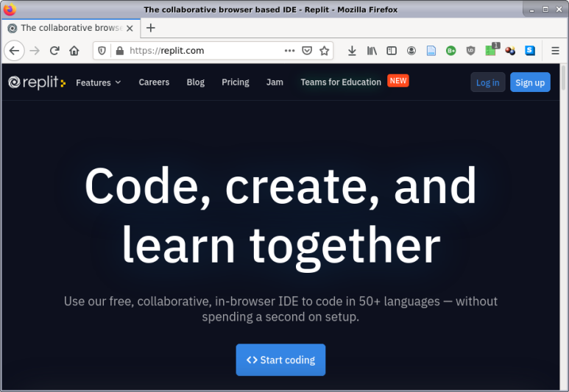Close the Replit browser tab
The height and width of the screenshot is (392, 569).
click(x=130, y=28)
